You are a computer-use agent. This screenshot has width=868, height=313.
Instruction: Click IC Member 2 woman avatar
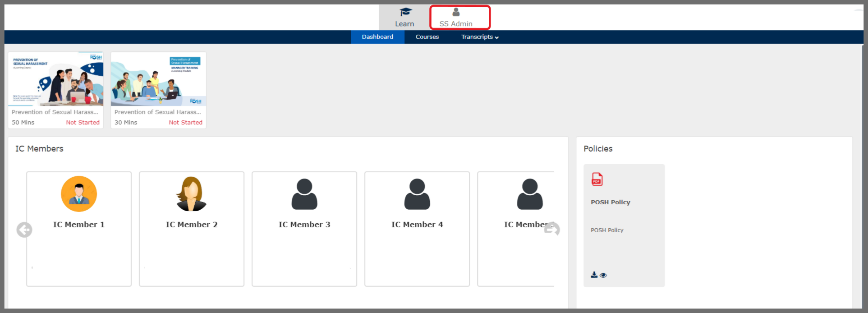(x=192, y=194)
